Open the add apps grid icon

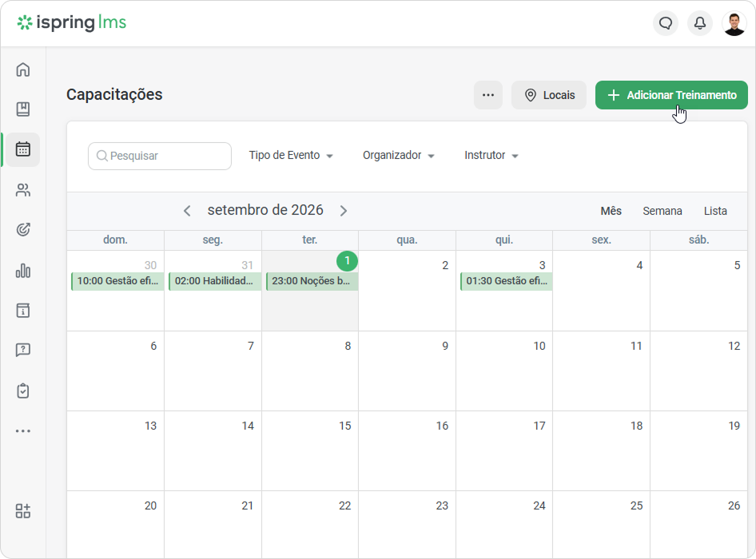22,511
